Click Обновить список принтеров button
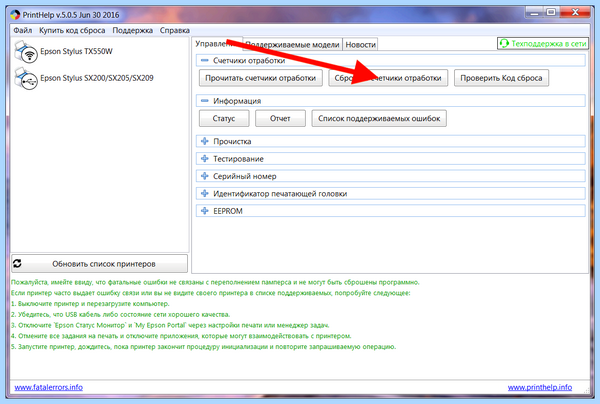 pyautogui.click(x=99, y=264)
